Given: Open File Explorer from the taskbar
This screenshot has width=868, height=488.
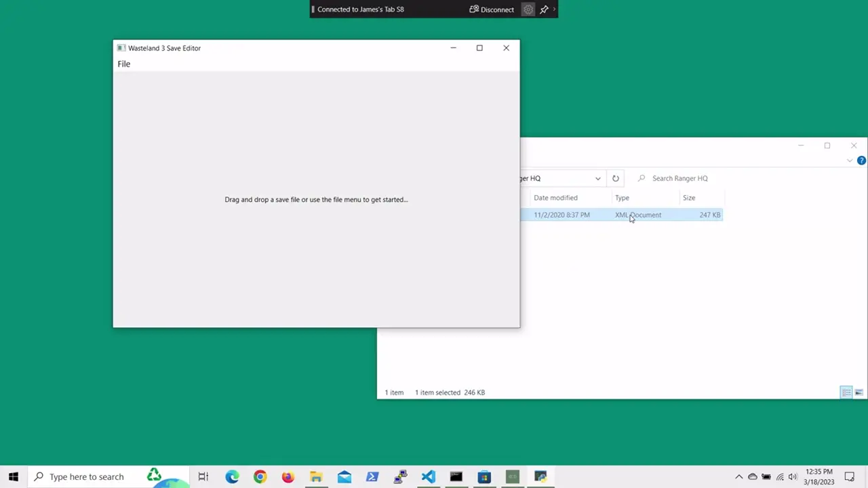Looking at the screenshot, I should [x=316, y=476].
